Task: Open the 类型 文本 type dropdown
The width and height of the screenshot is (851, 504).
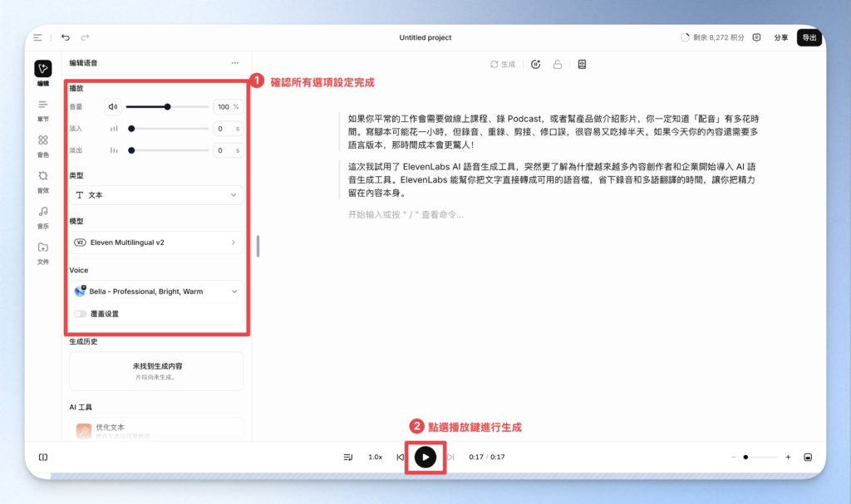Action: (x=156, y=195)
